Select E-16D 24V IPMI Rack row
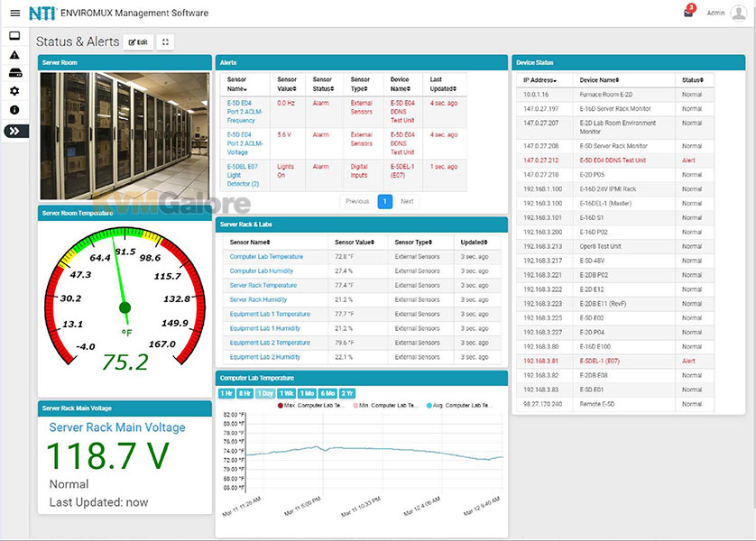The image size is (756, 541). [614, 188]
